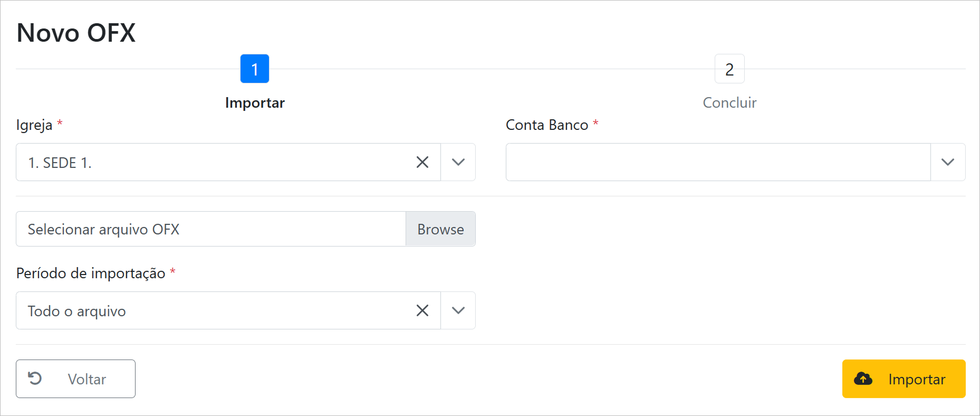Click the Igreja field showing 1. SEDE 1.
The height and width of the screenshot is (416, 980).
click(x=211, y=162)
